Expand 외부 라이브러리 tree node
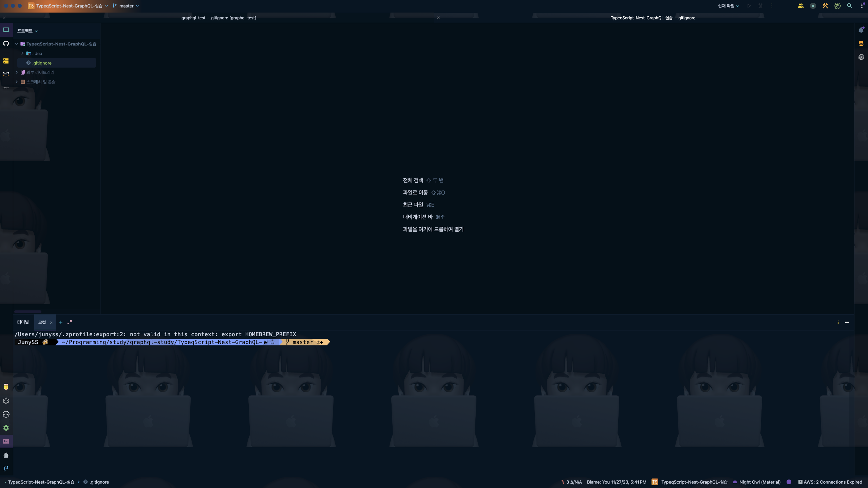 coord(17,72)
